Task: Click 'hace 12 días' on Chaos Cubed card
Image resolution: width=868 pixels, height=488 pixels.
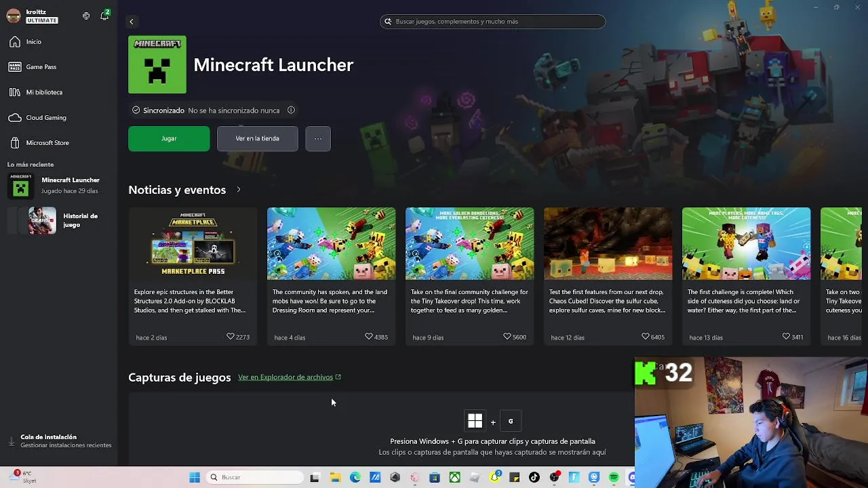Action: coord(568,338)
